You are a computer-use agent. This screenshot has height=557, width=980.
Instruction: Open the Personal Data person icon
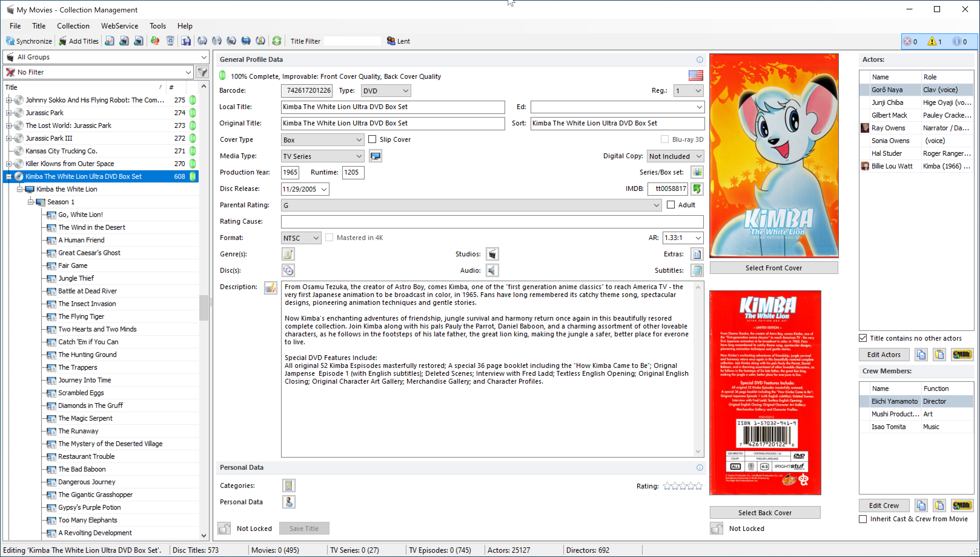tap(289, 502)
